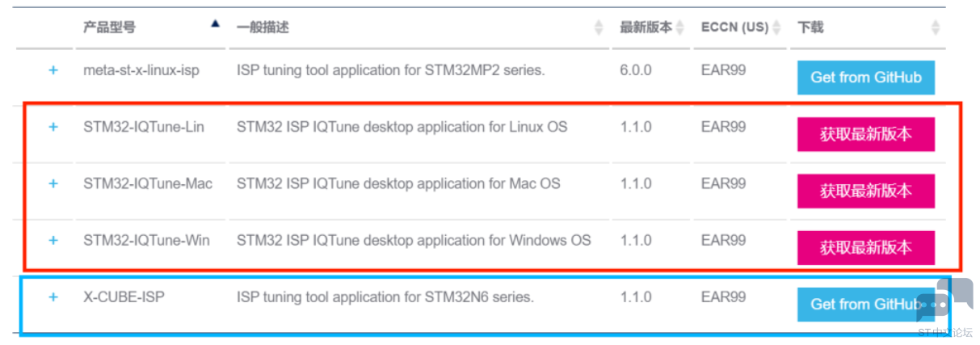Image resolution: width=980 pixels, height=345 pixels.
Task: Get latest version of STM32-IQTune-Mac
Action: (x=866, y=191)
